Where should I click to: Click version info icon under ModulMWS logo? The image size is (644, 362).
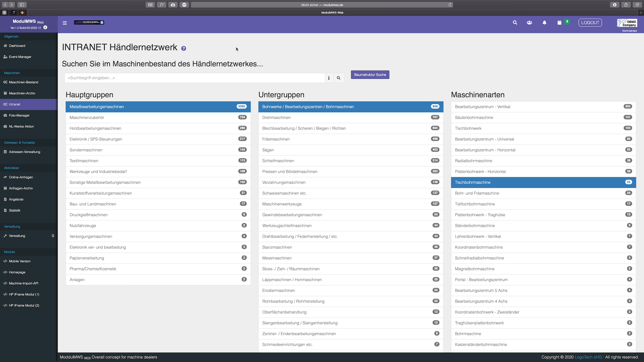click(45, 27)
